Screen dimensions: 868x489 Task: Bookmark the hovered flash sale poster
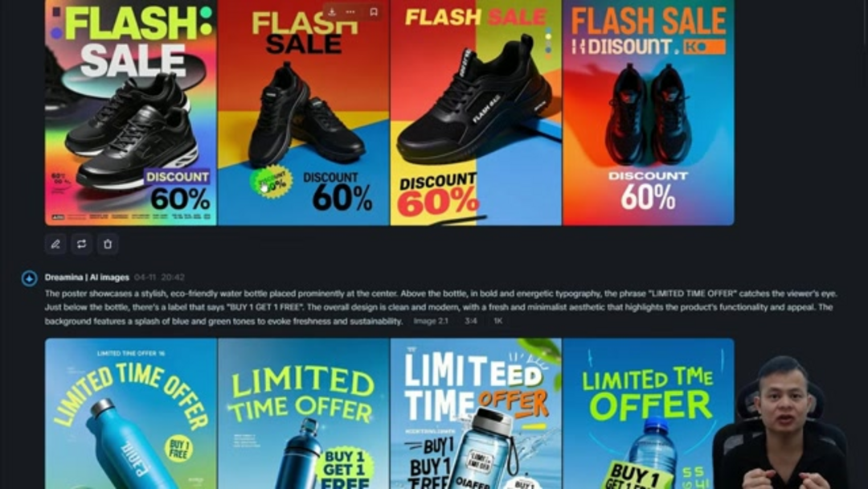click(x=374, y=11)
